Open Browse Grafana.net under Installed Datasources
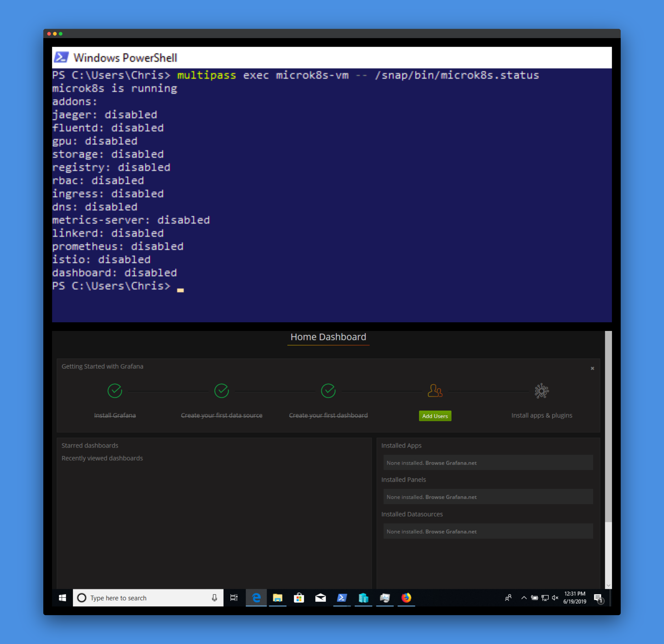 451,531
